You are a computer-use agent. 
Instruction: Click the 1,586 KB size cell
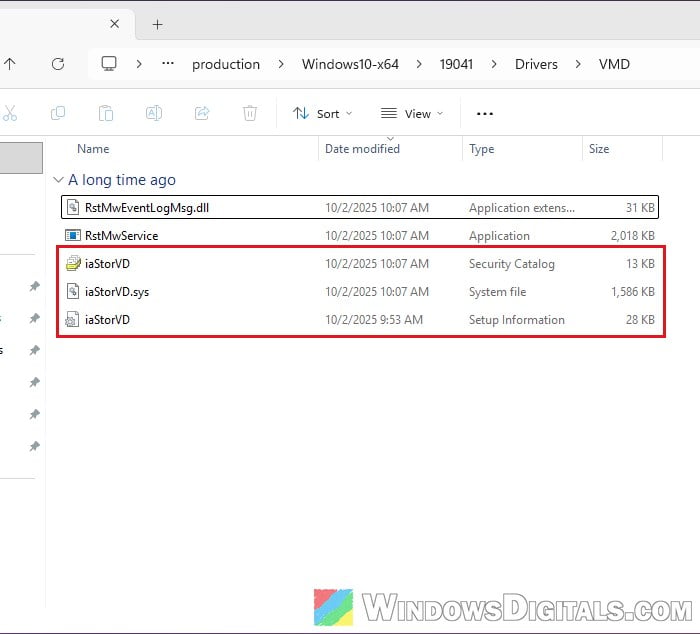(x=632, y=292)
